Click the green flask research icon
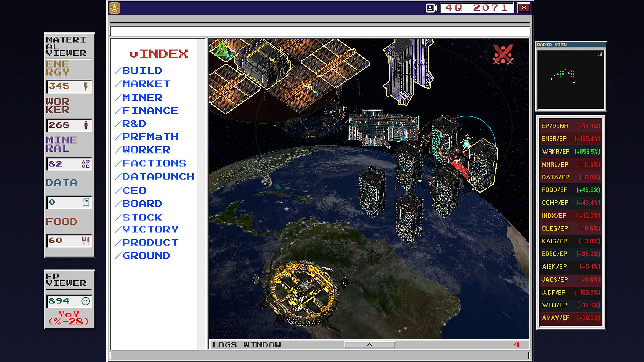This screenshot has width=644, height=362. [x=221, y=50]
